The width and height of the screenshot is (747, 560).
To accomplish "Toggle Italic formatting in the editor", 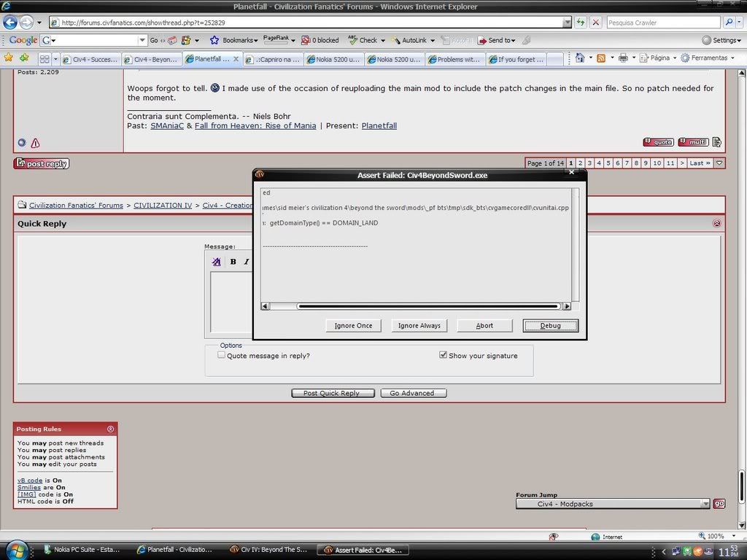I will click(247, 262).
